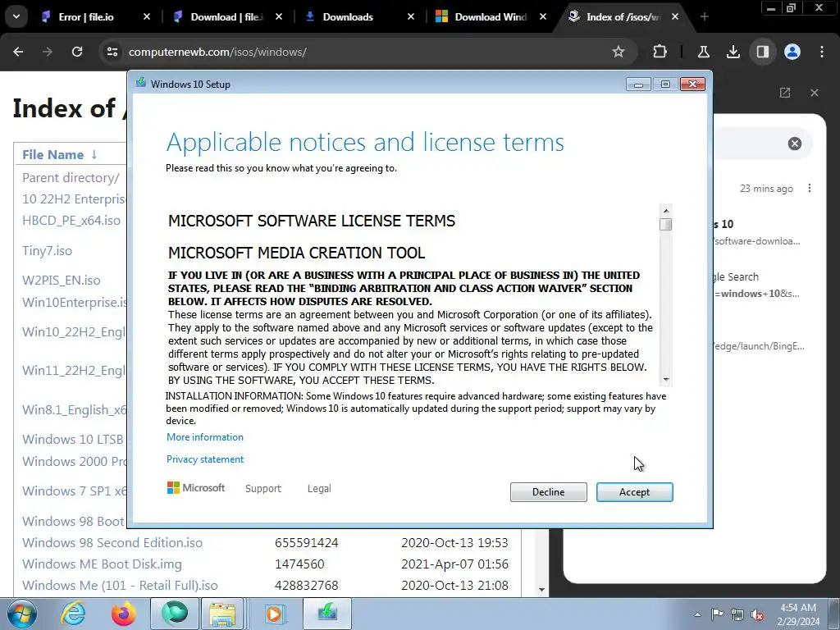Switch to the Download Windows tab
This screenshot has height=630, width=840.
click(x=491, y=17)
